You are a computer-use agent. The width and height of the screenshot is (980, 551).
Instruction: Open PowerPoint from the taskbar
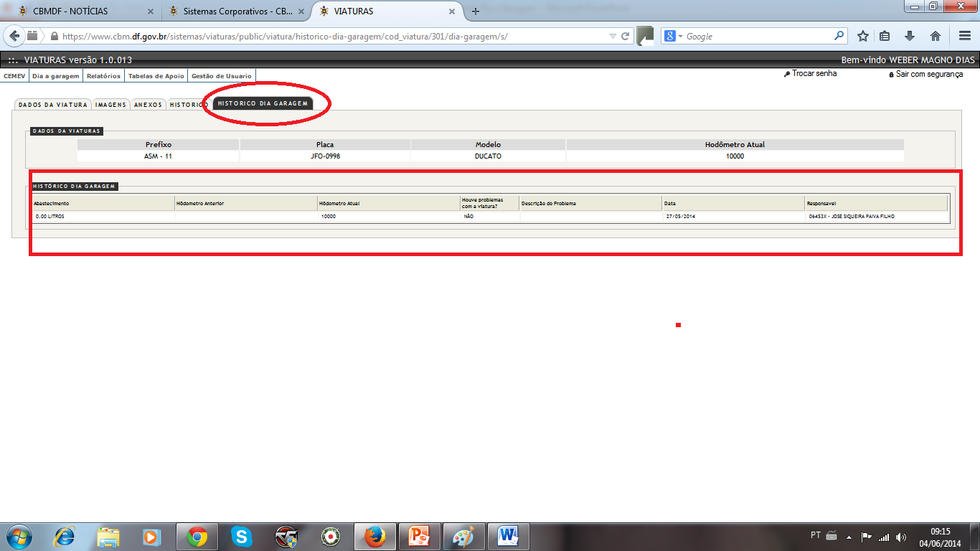coord(419,537)
